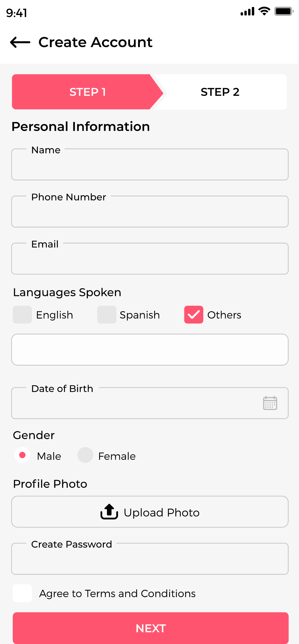Tap the Wi-Fi status icon
Screen dimensions: 299x644
tap(264, 11)
